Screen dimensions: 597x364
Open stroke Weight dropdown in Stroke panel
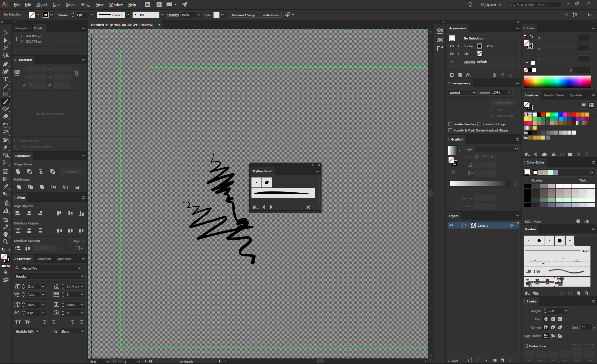point(566,311)
